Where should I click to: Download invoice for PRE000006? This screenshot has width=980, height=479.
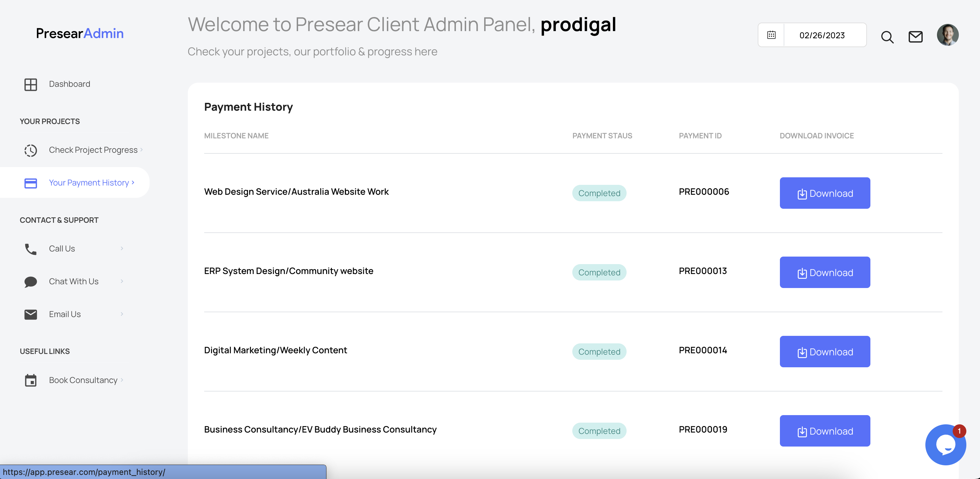tap(825, 193)
